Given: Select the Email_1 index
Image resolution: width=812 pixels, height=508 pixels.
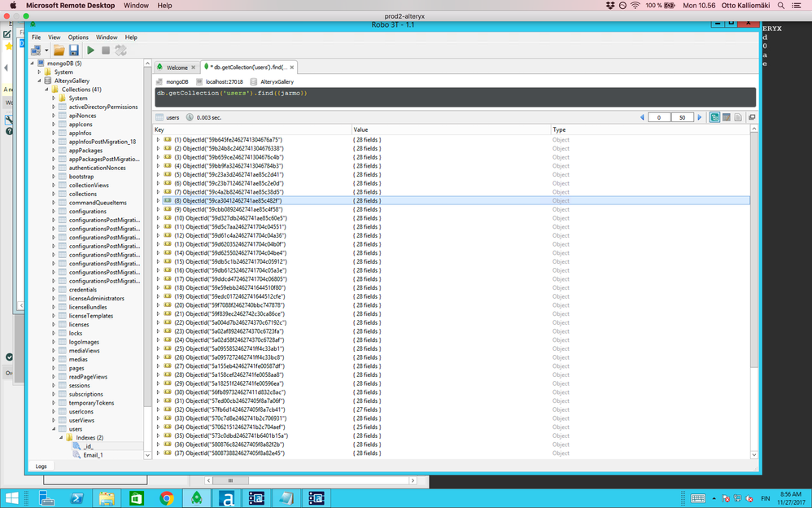Looking at the screenshot, I should pyautogui.click(x=94, y=455).
